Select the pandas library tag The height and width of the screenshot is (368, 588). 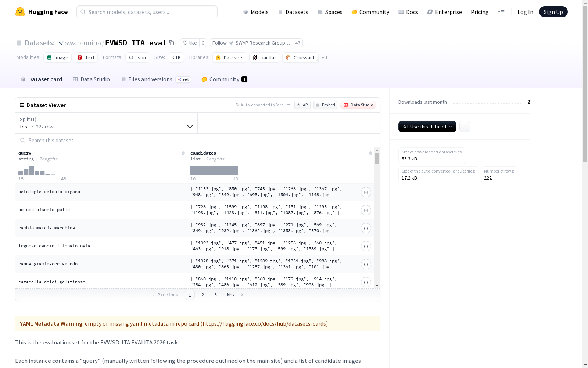pos(265,57)
